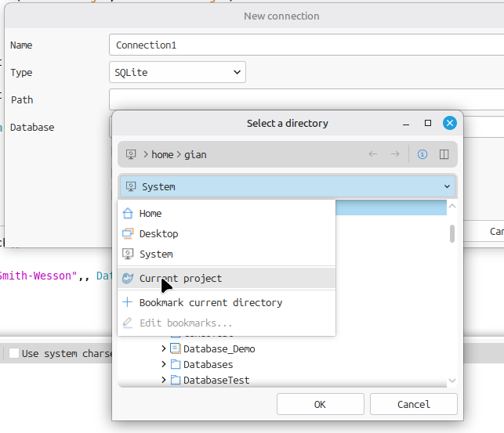
Task: Enable the Use system charset checkbox
Action: (14, 353)
